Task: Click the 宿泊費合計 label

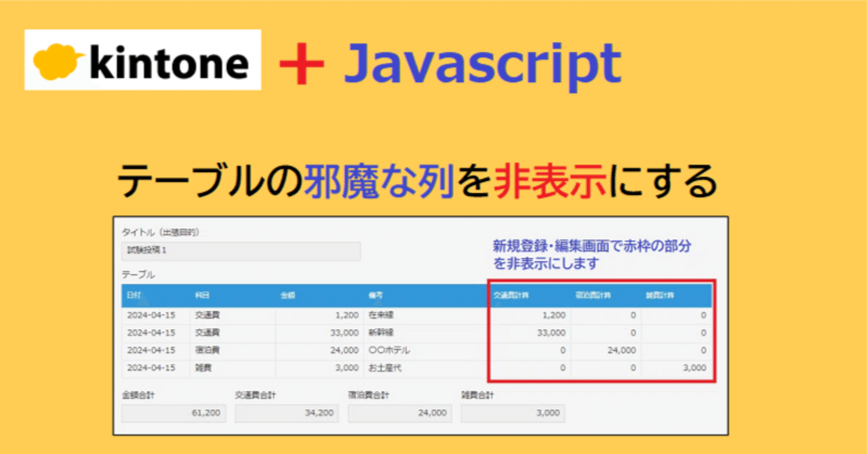Action: pos(369,394)
